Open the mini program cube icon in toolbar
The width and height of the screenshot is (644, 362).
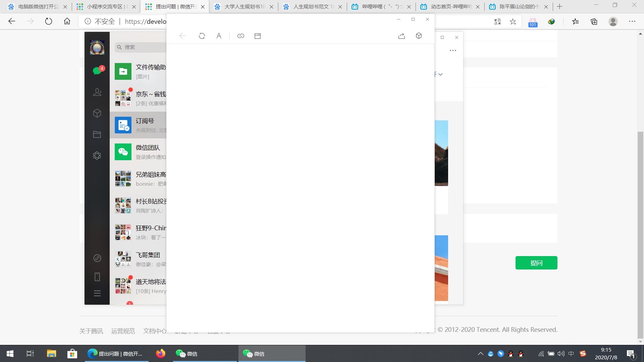(419, 36)
